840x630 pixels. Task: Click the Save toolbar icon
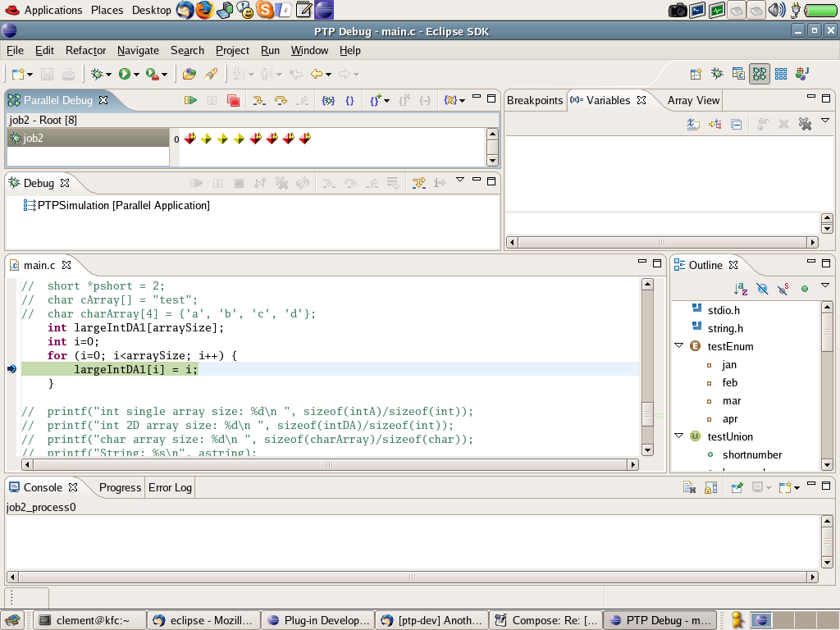pos(47,74)
